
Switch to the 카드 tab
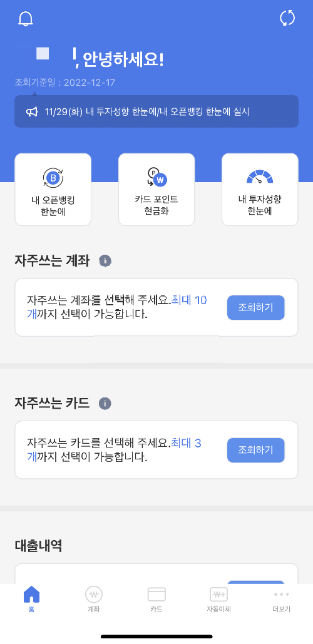pos(156,599)
